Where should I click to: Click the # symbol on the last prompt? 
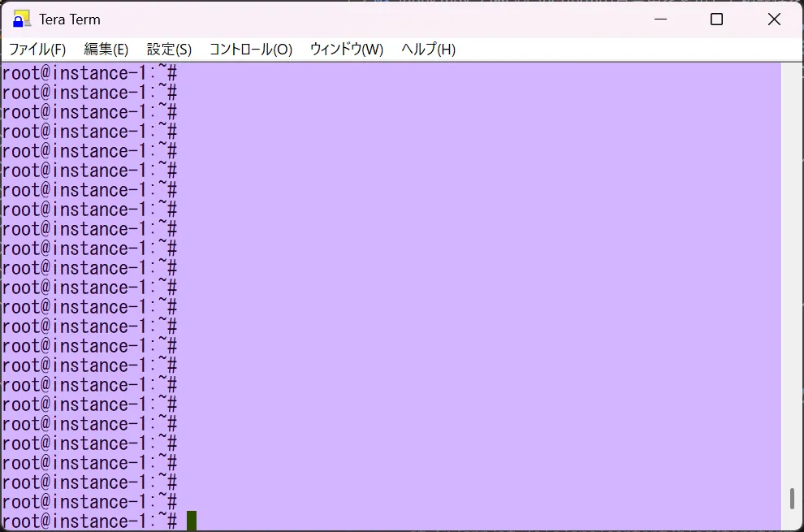point(173,521)
